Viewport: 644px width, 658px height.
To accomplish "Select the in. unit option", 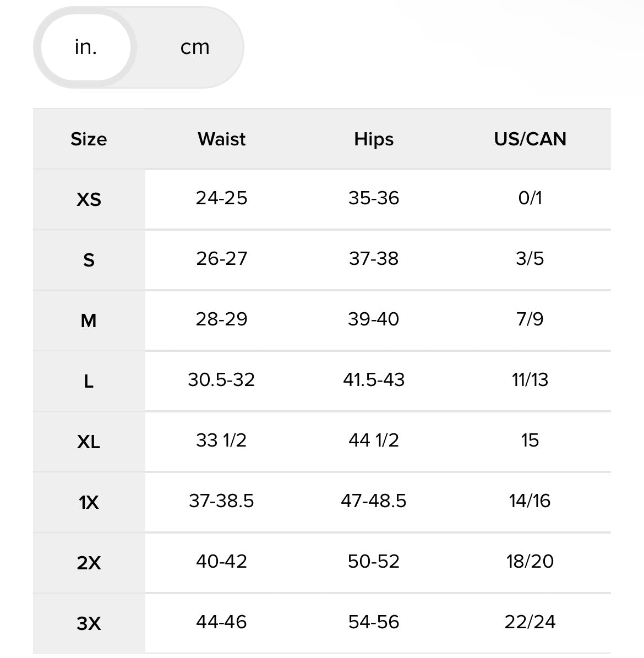I will pos(86,47).
